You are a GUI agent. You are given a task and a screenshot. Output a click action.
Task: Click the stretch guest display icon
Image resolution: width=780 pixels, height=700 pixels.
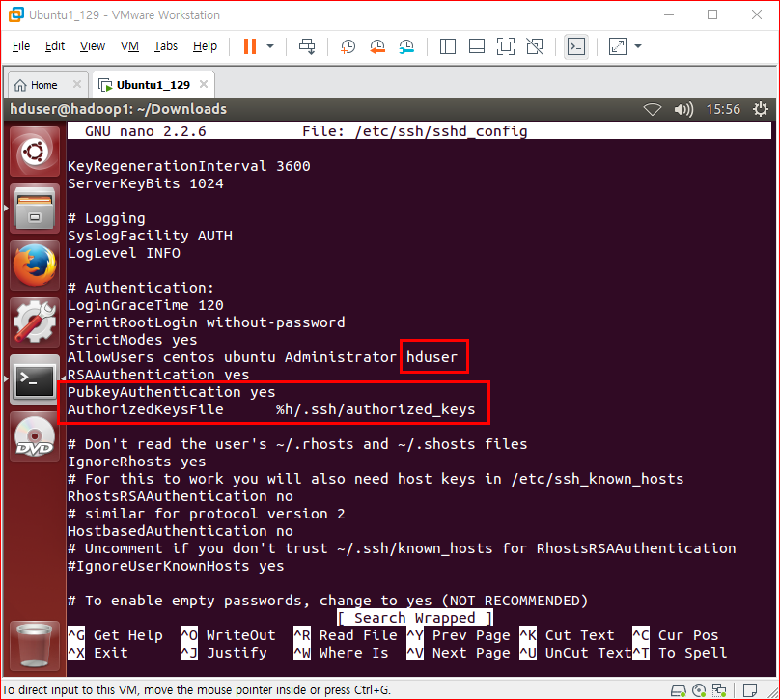point(617,46)
